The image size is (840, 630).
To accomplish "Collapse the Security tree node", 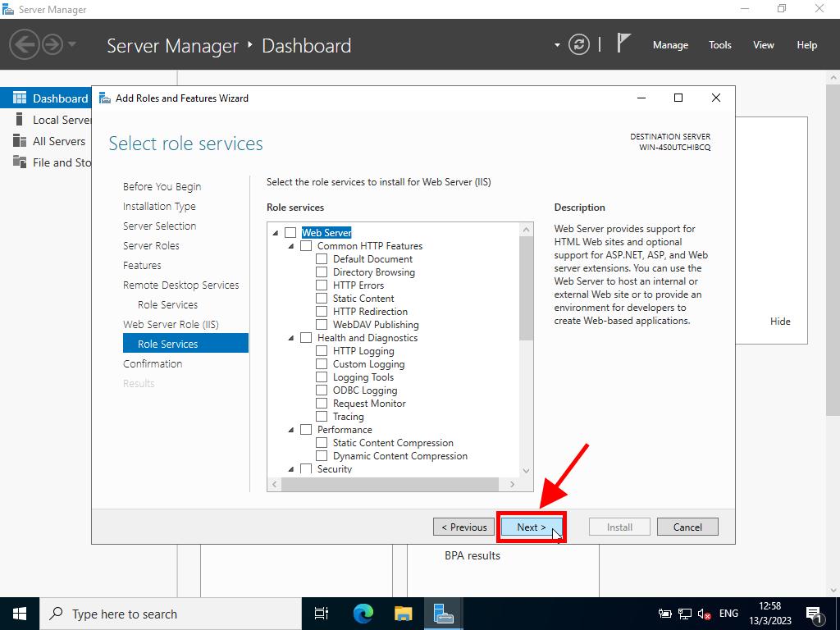I will (x=291, y=469).
